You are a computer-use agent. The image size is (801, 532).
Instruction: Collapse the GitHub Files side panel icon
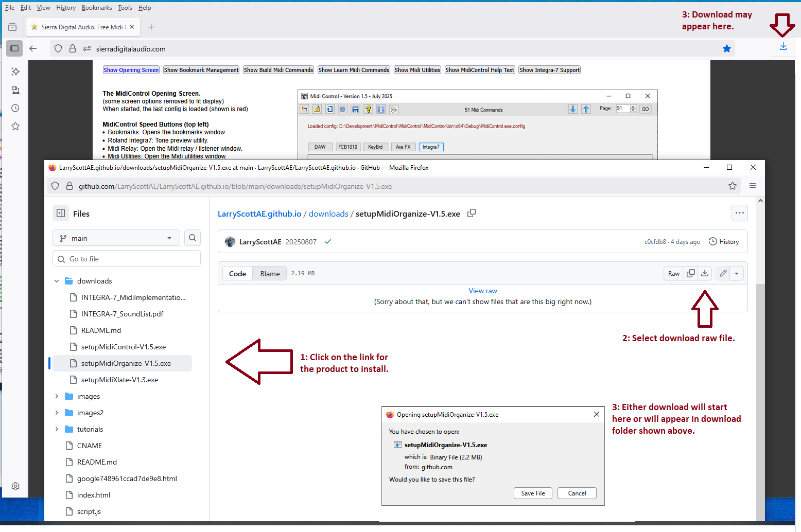tap(61, 213)
